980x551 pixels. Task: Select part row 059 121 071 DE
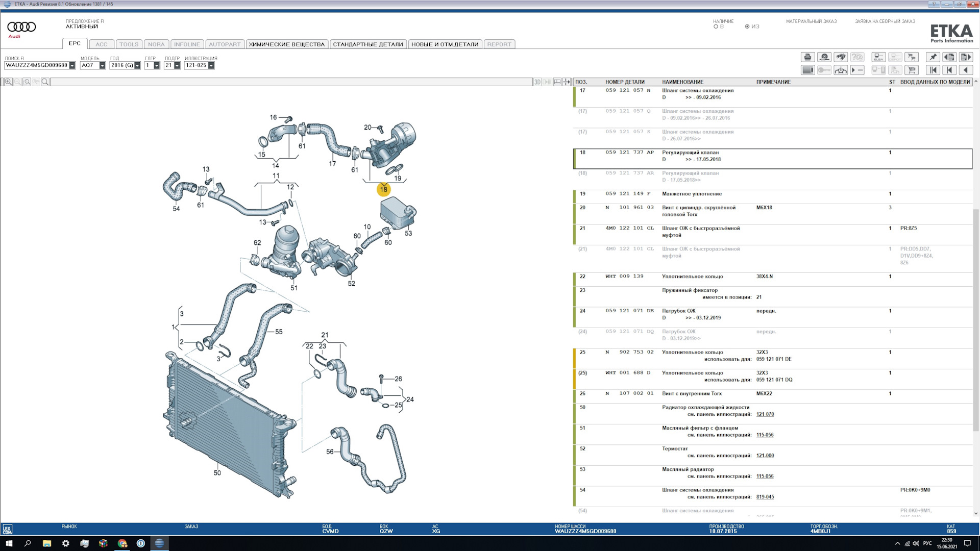tap(773, 317)
